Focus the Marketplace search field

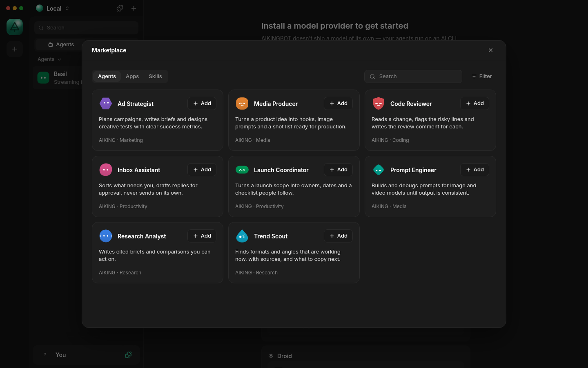[x=413, y=76]
